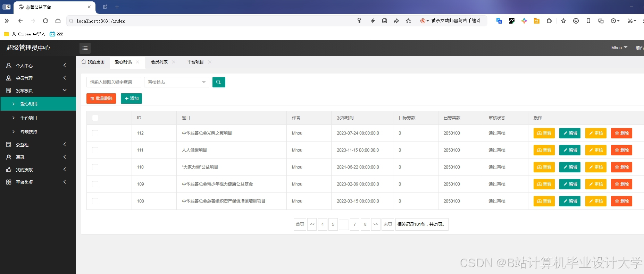Go to 首页 in pagination
644x274 pixels.
(300, 224)
